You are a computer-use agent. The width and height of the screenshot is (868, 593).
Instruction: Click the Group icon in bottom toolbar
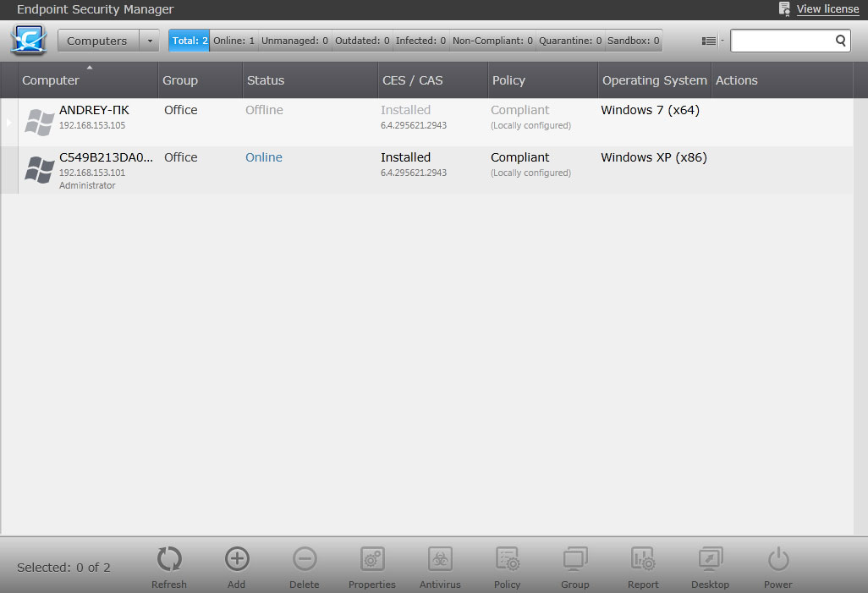pos(575,559)
